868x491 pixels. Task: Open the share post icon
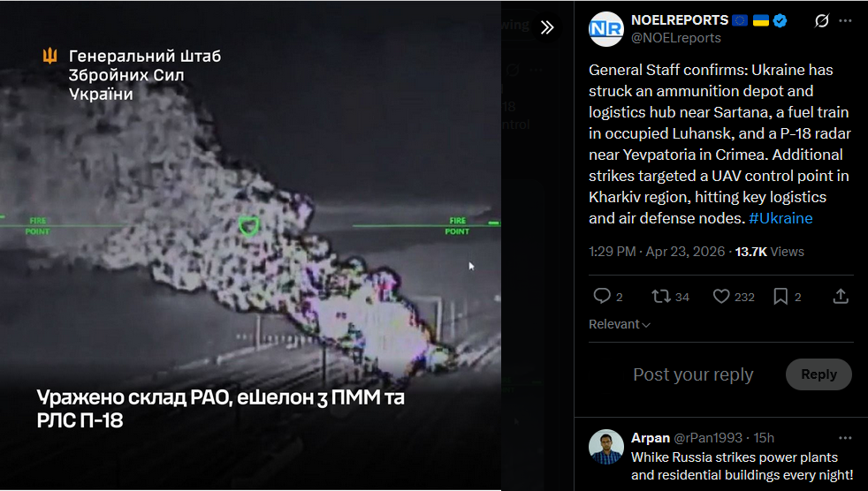(841, 297)
